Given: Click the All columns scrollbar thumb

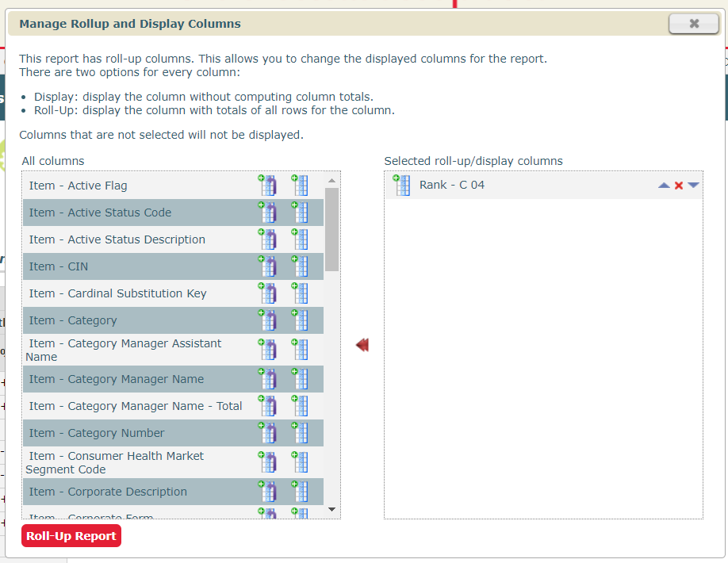Looking at the screenshot, I should 331,230.
